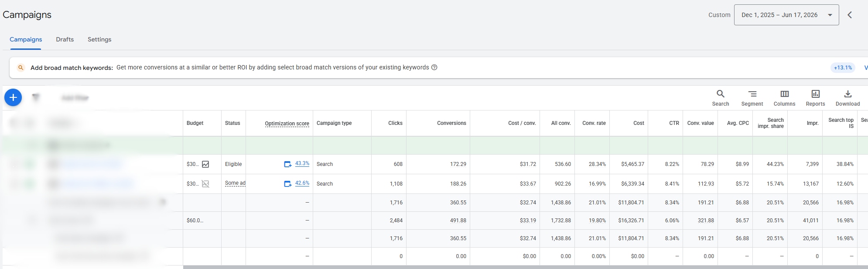Sort by the CTR column header

click(x=674, y=123)
